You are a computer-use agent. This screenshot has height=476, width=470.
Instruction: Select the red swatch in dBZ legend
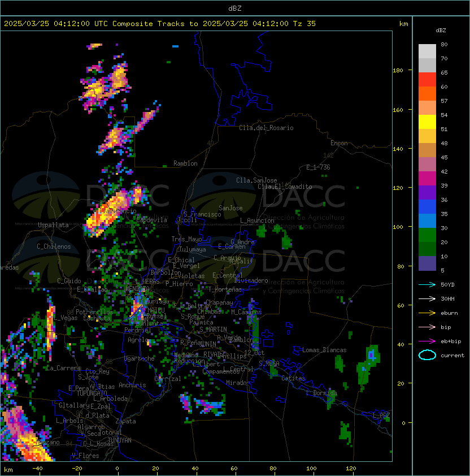427,80
